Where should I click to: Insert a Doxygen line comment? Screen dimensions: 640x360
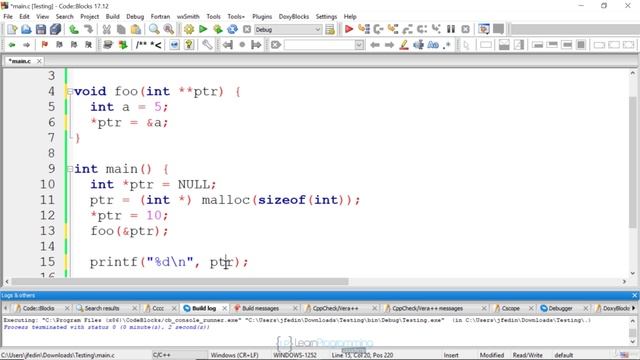156,45
